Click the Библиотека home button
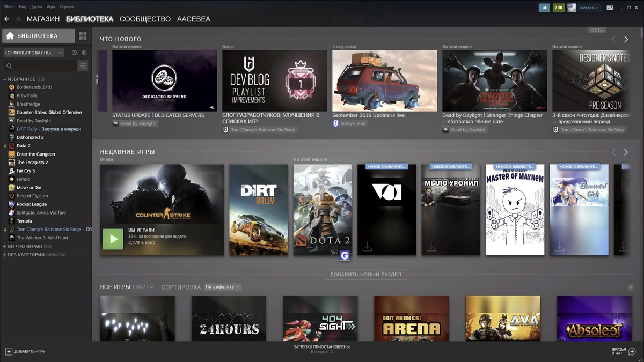The image size is (644, 362). pos(38,36)
